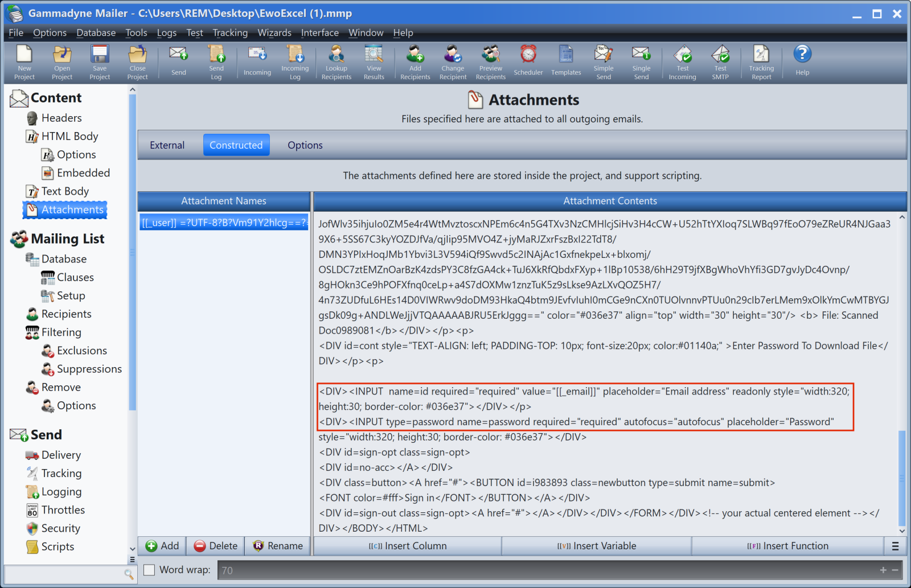Open a project with Open Project icon

pos(62,54)
